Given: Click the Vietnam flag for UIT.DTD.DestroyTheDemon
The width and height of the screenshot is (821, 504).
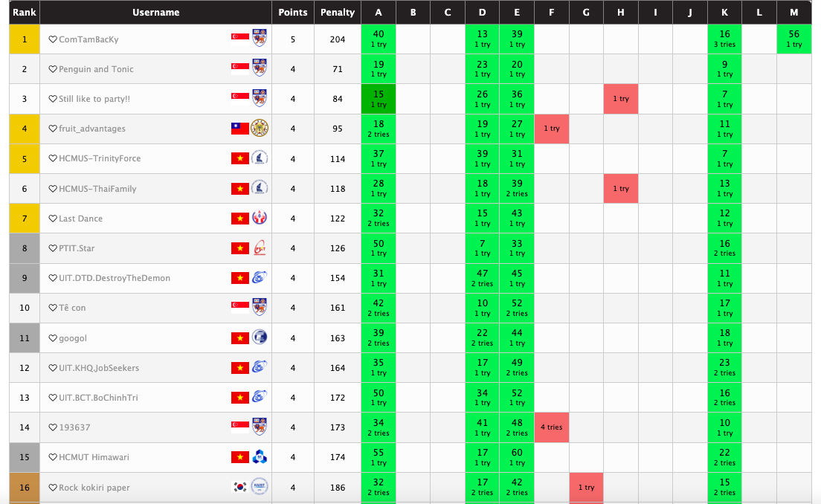Looking at the screenshot, I should pyautogui.click(x=240, y=278).
